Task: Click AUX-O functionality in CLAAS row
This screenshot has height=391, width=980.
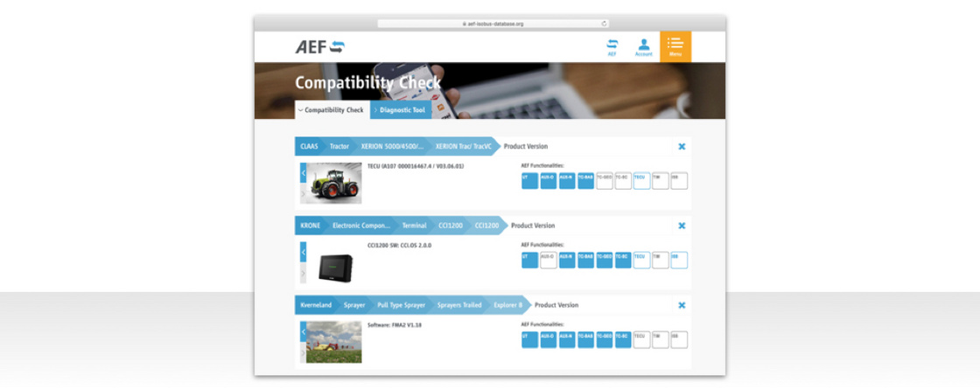Action: pos(548,180)
